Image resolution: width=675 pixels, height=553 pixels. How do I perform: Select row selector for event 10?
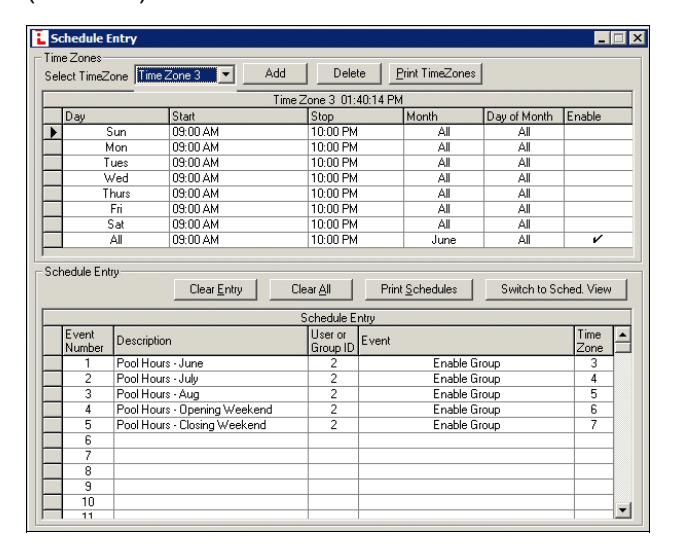coord(53,502)
